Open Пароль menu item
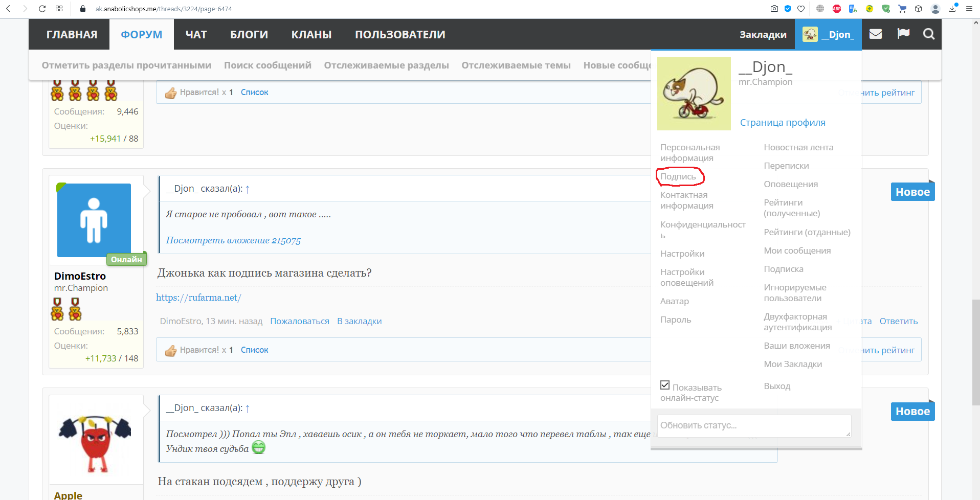 click(676, 320)
